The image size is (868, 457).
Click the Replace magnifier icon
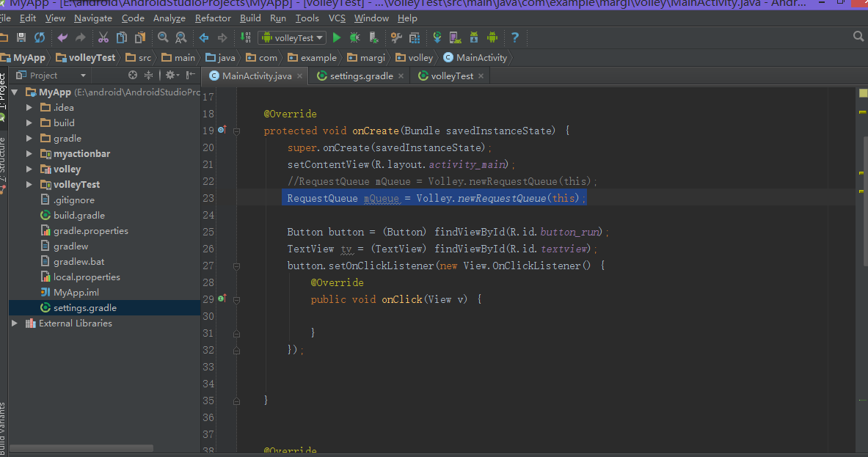coord(181,37)
